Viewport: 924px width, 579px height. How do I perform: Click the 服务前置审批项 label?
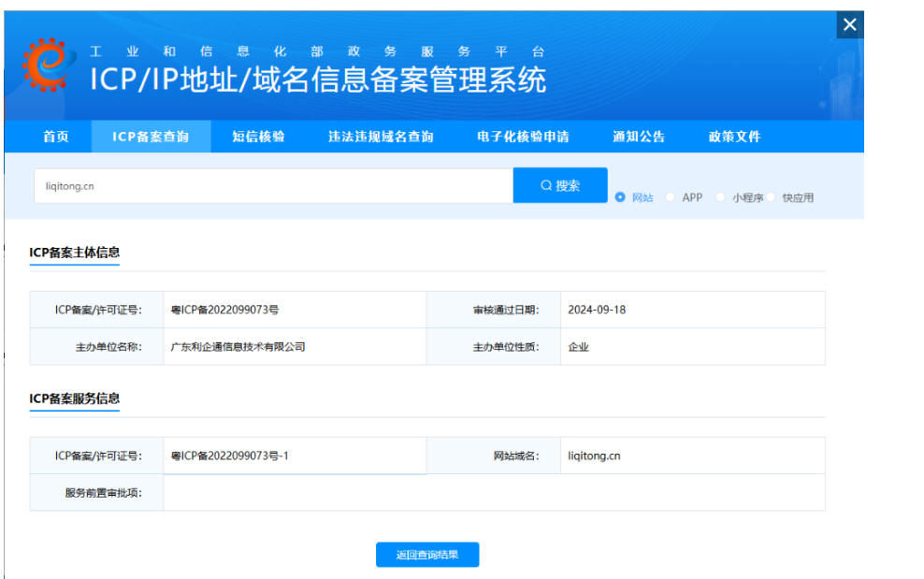tap(103, 493)
